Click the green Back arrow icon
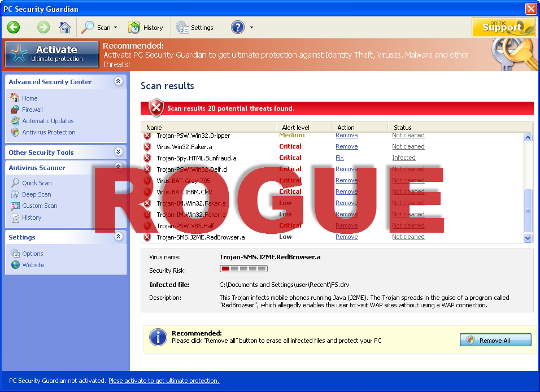 14,27
